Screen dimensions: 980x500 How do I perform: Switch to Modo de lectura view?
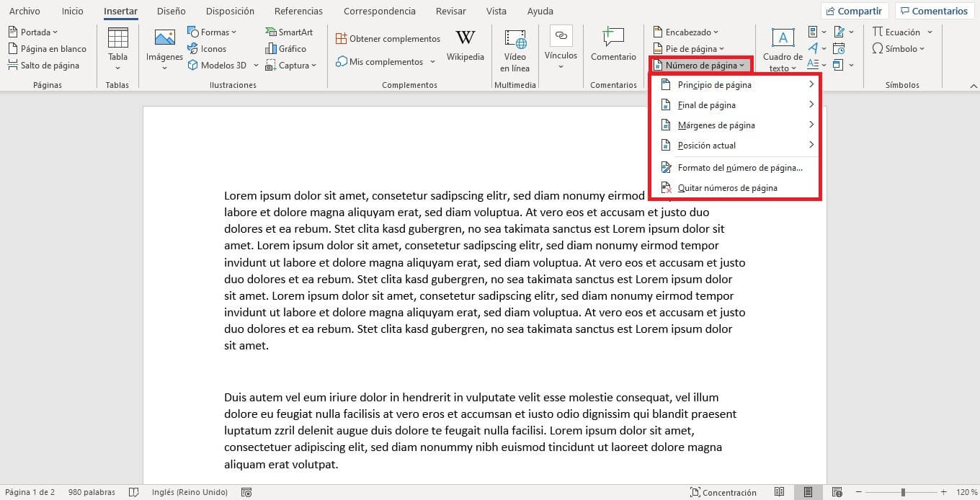pos(779,492)
